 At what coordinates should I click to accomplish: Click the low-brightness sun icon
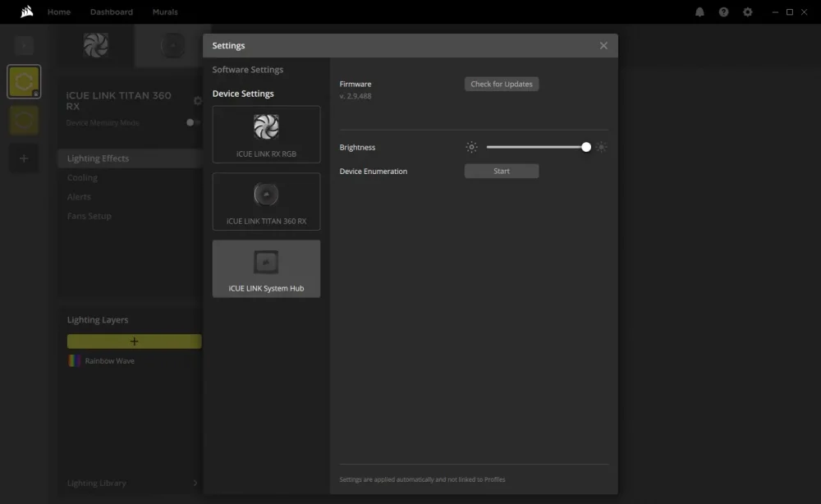tap(472, 147)
